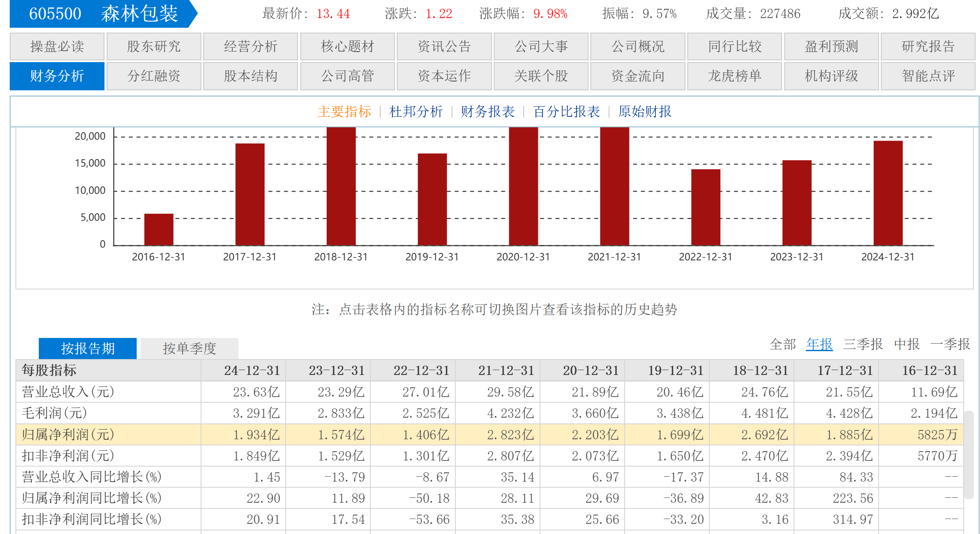Go to 百分比报表 section

(566, 111)
